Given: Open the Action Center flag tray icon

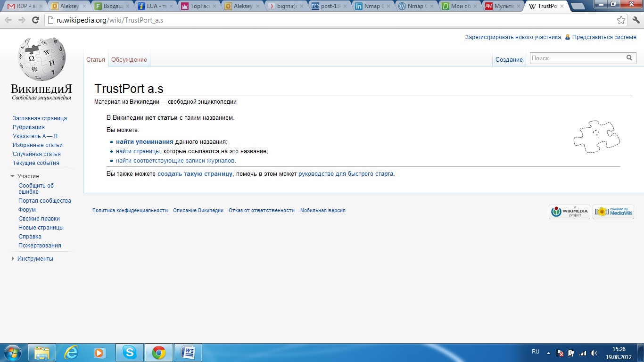Looking at the screenshot, I should [560, 353].
